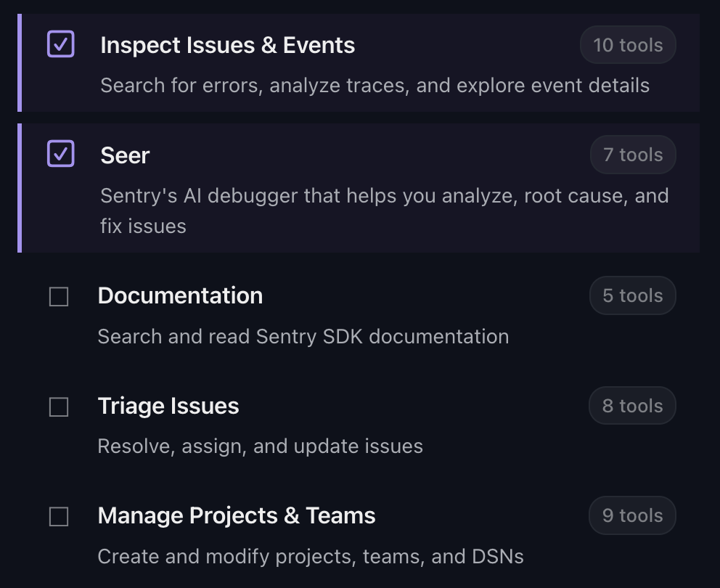This screenshot has height=588, width=720.
Task: Select the Seer heading
Action: click(125, 155)
